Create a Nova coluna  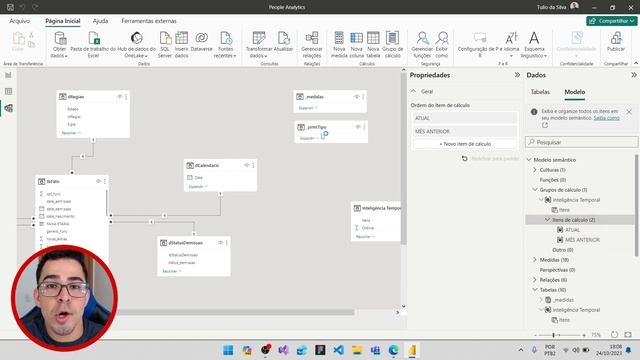click(356, 44)
